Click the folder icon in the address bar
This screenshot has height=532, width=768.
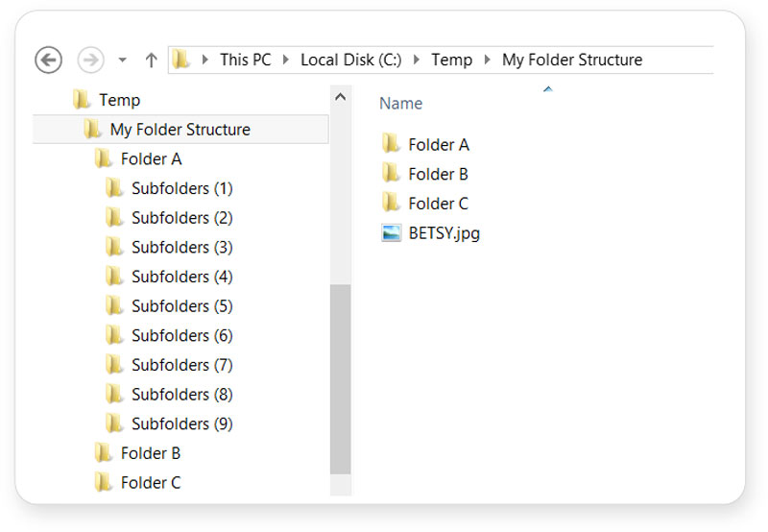181,60
